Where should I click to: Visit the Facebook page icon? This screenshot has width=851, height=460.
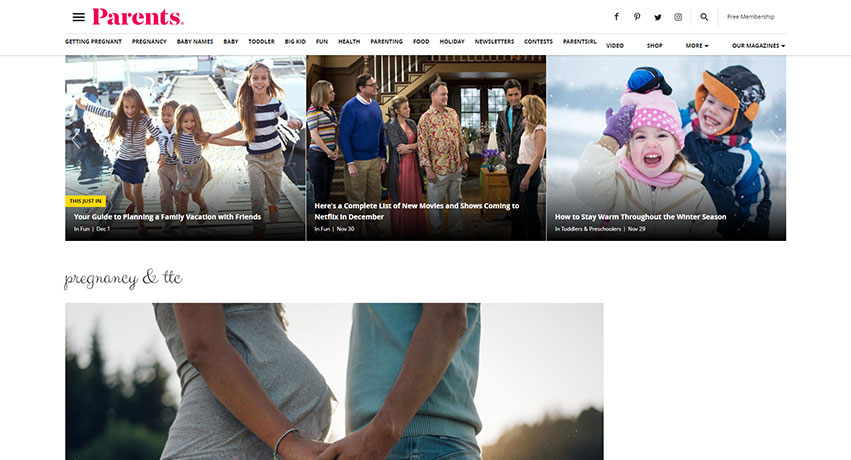pos(615,17)
